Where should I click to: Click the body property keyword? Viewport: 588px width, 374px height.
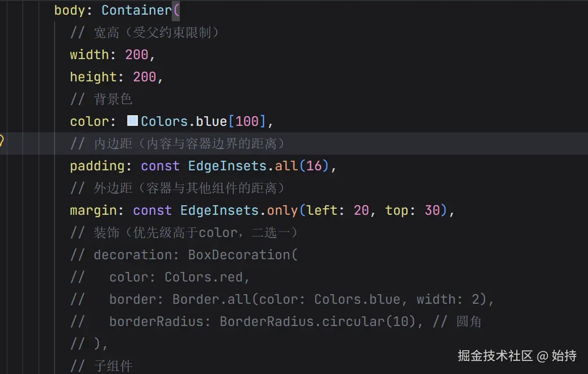click(x=70, y=10)
